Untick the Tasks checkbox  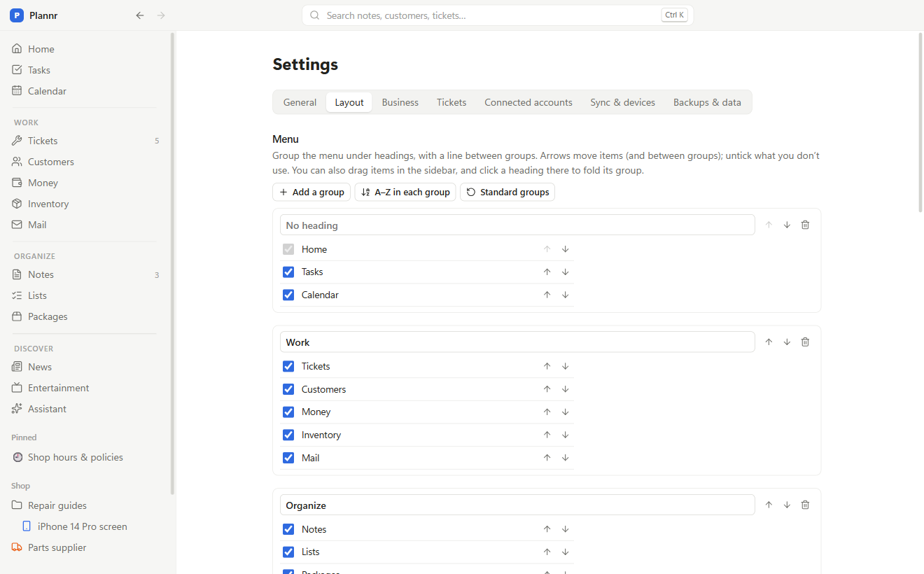click(x=288, y=272)
